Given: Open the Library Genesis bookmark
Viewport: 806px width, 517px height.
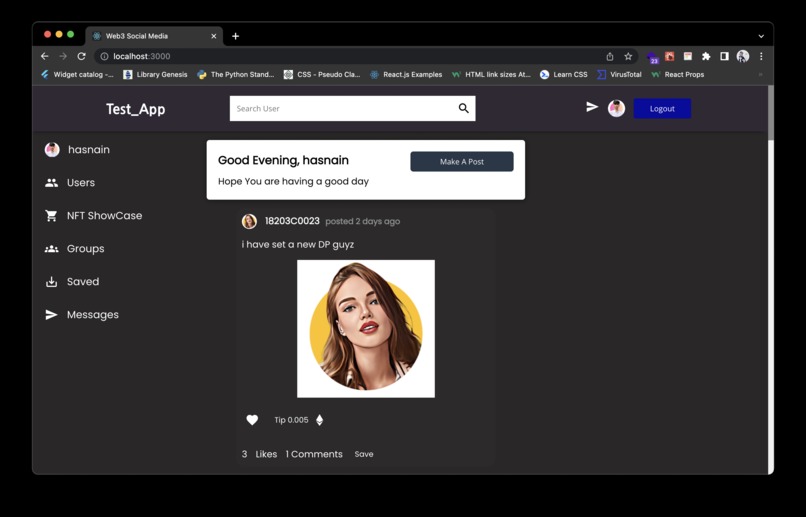Looking at the screenshot, I should (x=155, y=75).
